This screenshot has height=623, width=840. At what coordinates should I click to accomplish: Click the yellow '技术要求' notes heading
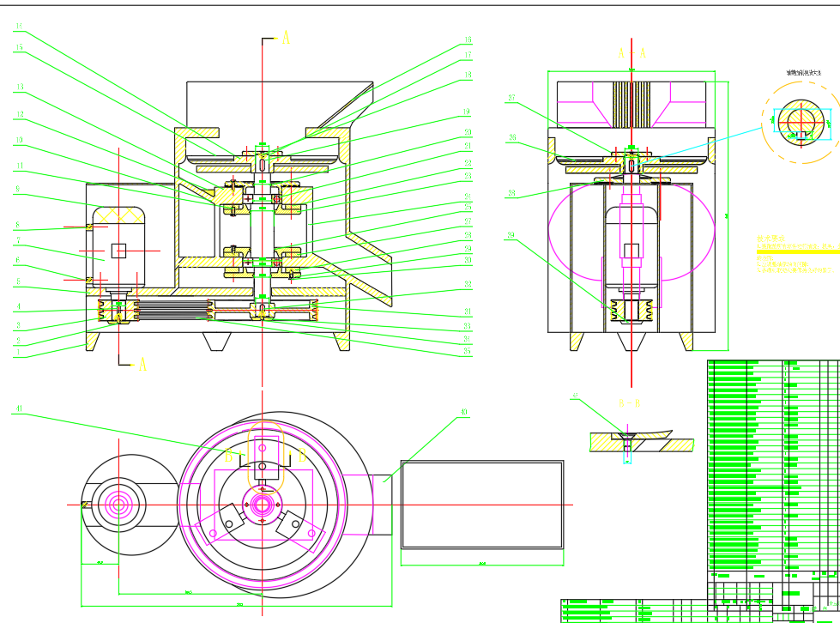(x=771, y=239)
